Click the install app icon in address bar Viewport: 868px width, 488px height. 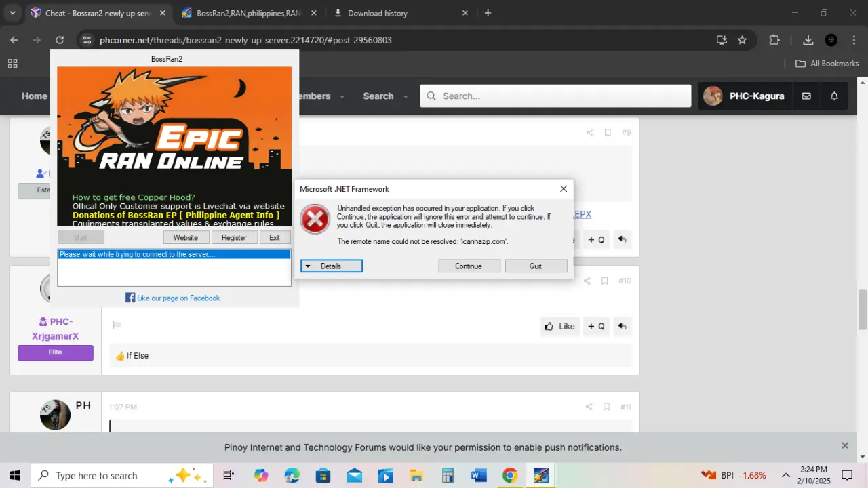pos(722,40)
